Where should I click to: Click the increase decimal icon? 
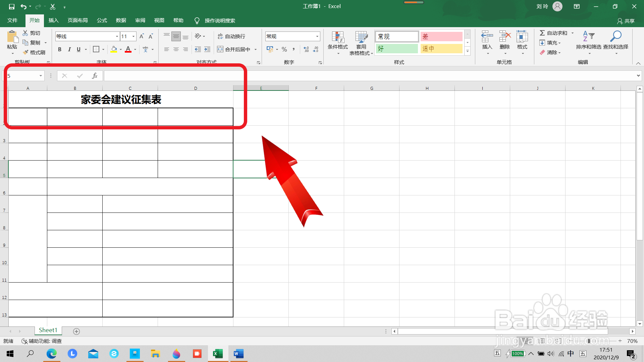tap(306, 49)
